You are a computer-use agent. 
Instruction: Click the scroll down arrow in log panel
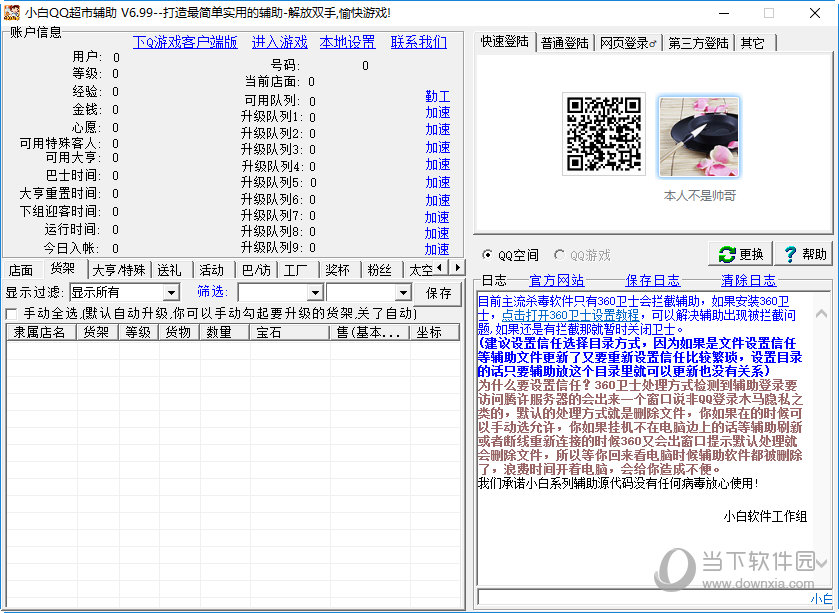click(822, 563)
